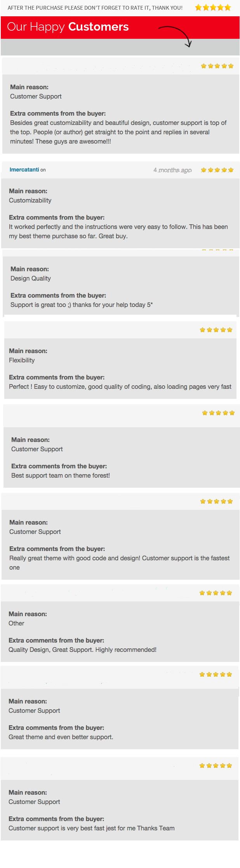The height and width of the screenshot is (868, 240).
Task: Click the star rating on the Flexibility review
Action: click(x=216, y=330)
